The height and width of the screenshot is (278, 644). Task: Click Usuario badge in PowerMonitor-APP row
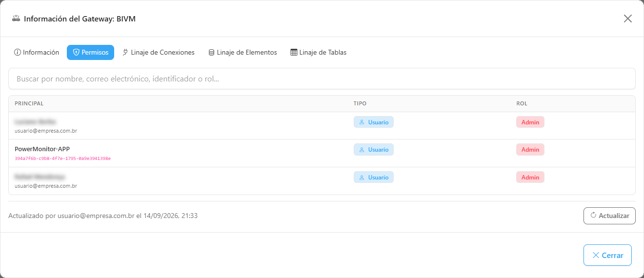374,150
